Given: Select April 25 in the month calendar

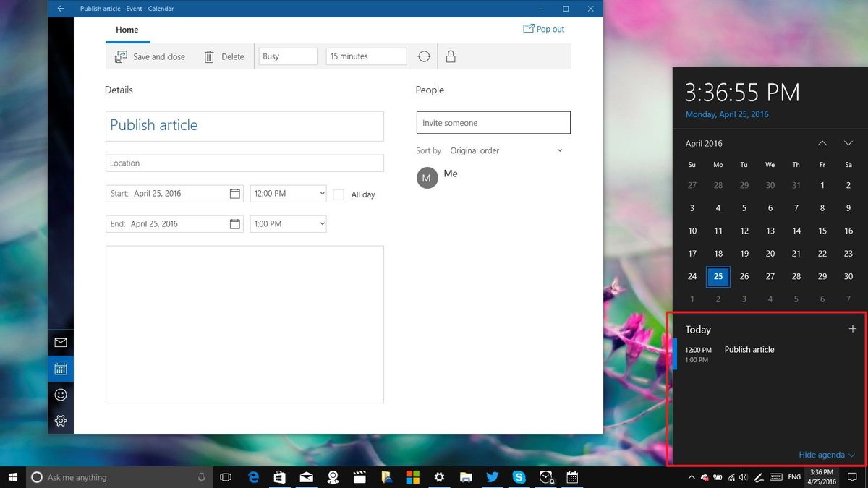Looking at the screenshot, I should [718, 276].
